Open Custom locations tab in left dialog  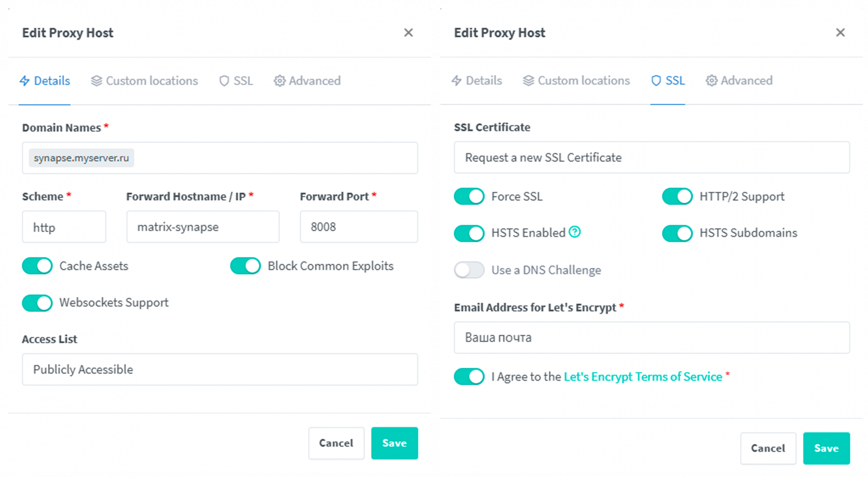145,81
